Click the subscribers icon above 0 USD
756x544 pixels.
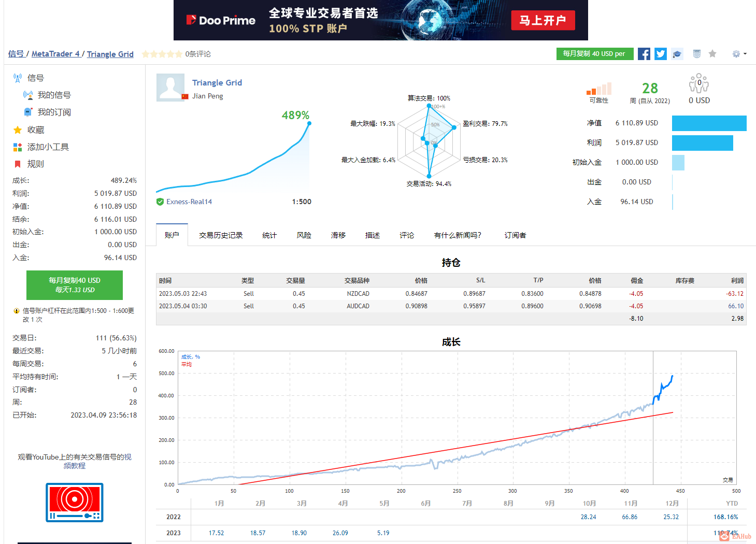tap(699, 83)
